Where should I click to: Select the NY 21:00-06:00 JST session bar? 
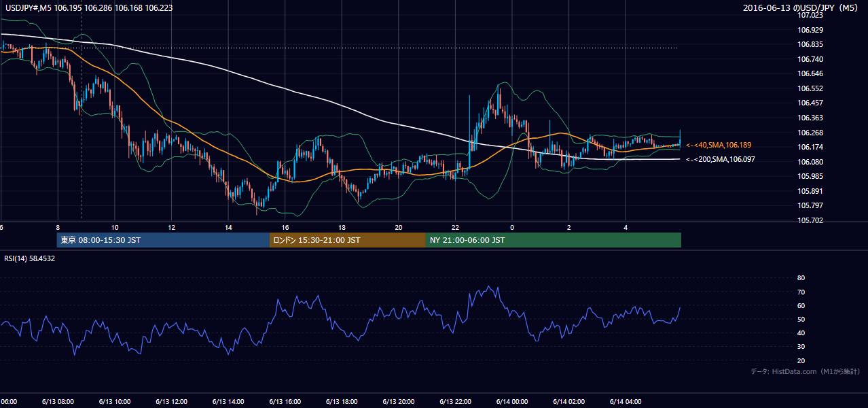coord(553,240)
